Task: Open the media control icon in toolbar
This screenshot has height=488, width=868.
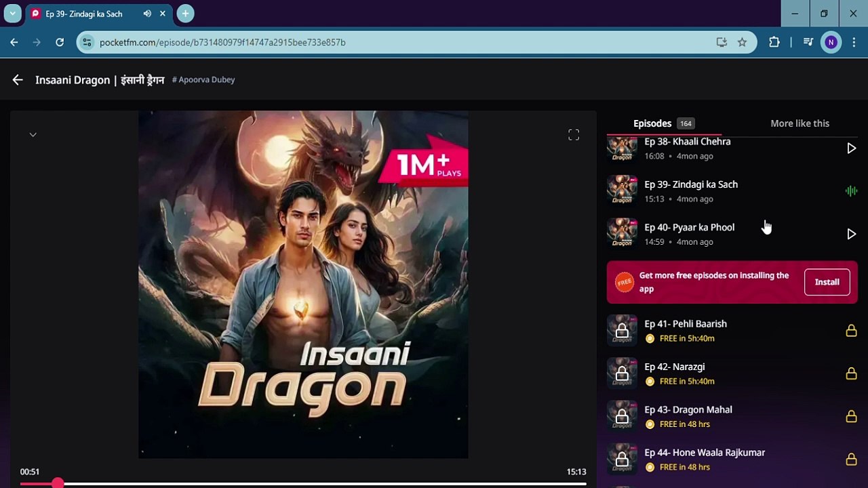Action: pyautogui.click(x=808, y=42)
